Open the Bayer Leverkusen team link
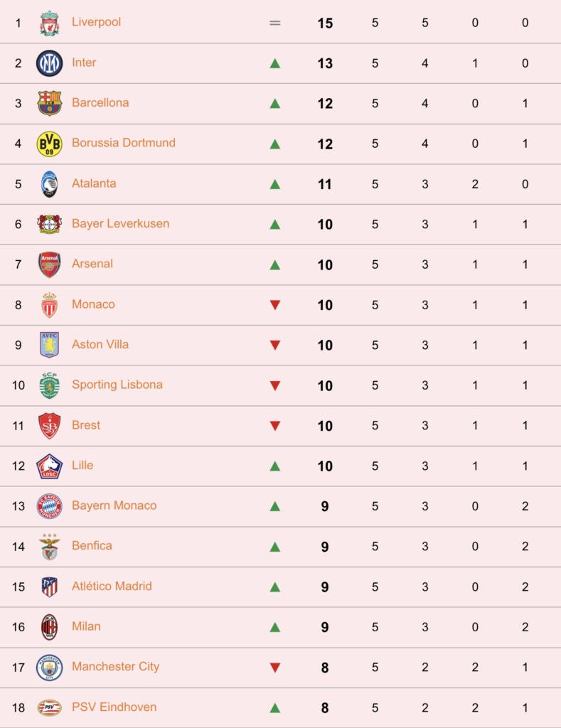Image resolution: width=561 pixels, height=728 pixels. (120, 224)
